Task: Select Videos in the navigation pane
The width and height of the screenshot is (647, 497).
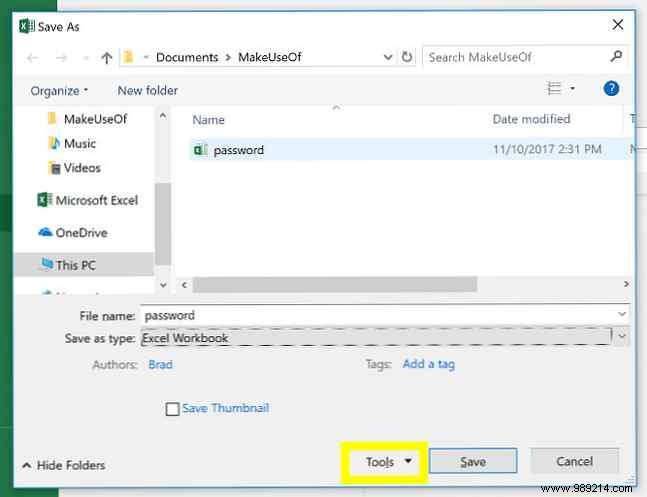Action: pyautogui.click(x=82, y=168)
